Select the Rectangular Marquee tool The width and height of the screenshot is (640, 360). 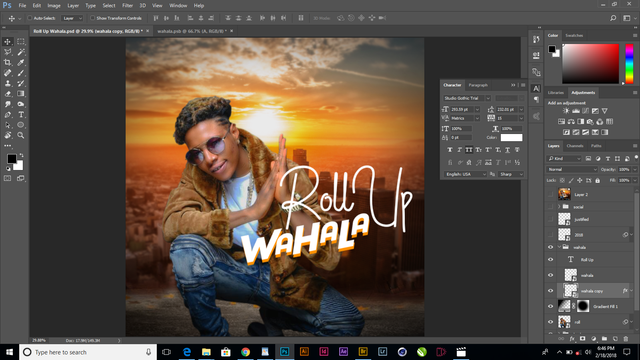tap(21, 42)
